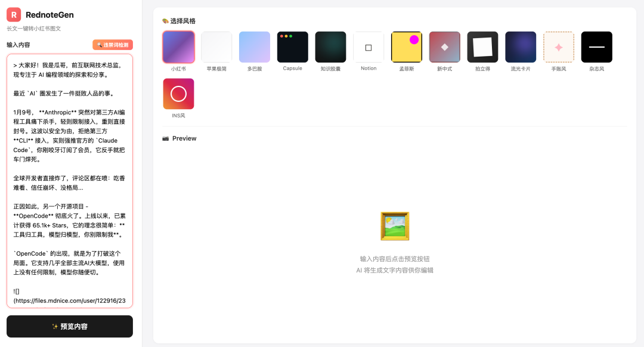This screenshot has height=347, width=644.
Task: Select the 拍立得 polaroid style
Action: pos(482,47)
